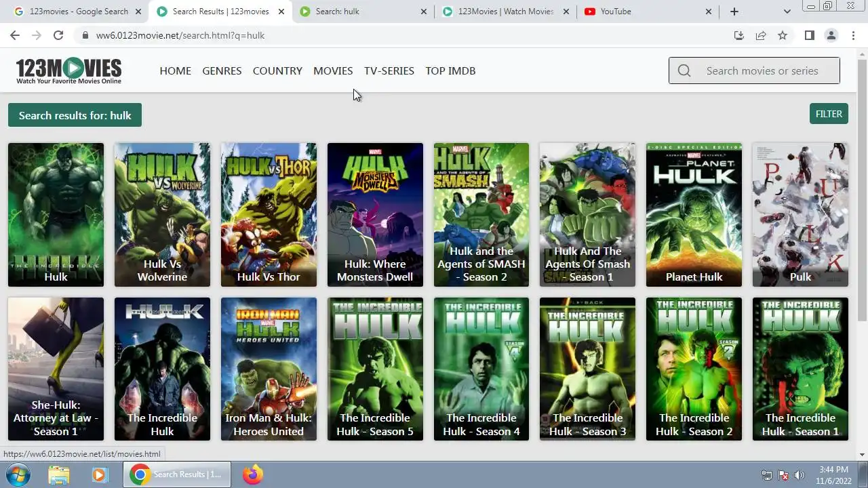Open The Incredible Hulk Season 5 poster
This screenshot has width=868, height=488.
(375, 369)
